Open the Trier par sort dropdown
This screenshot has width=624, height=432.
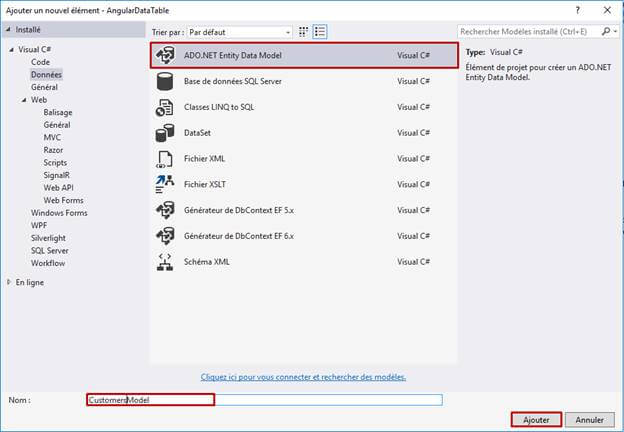(x=239, y=32)
